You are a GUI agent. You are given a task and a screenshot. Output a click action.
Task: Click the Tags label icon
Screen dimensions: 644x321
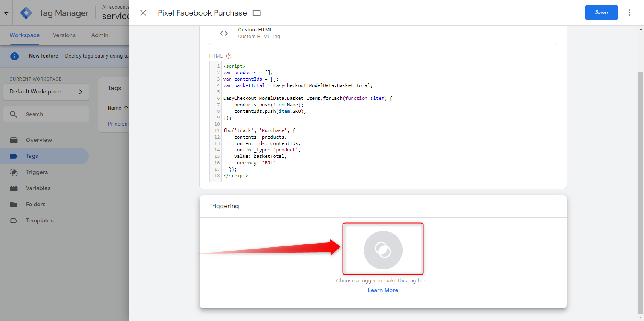tap(14, 156)
